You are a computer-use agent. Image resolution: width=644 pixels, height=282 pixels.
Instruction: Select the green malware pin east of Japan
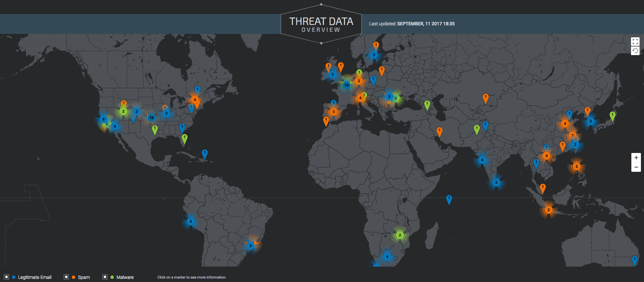click(612, 116)
